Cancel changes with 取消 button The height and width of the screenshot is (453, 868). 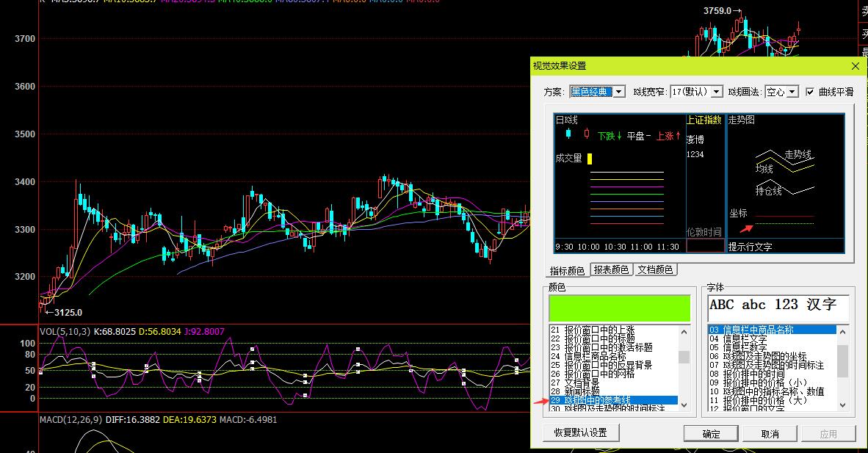tap(770, 434)
